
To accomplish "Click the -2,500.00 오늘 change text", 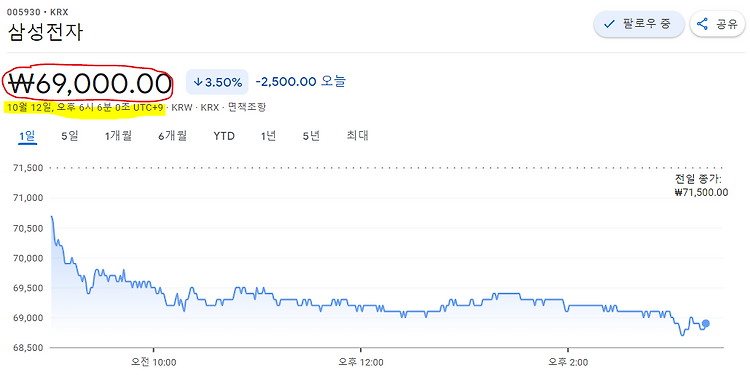I will [x=300, y=82].
